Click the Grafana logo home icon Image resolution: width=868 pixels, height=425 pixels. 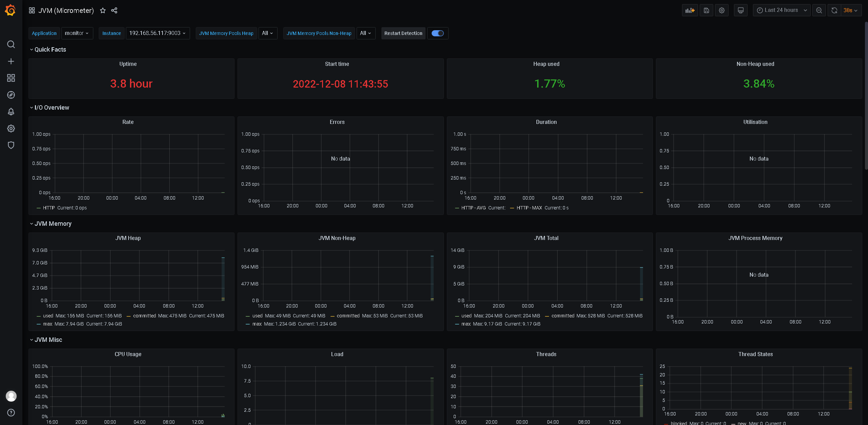[11, 10]
